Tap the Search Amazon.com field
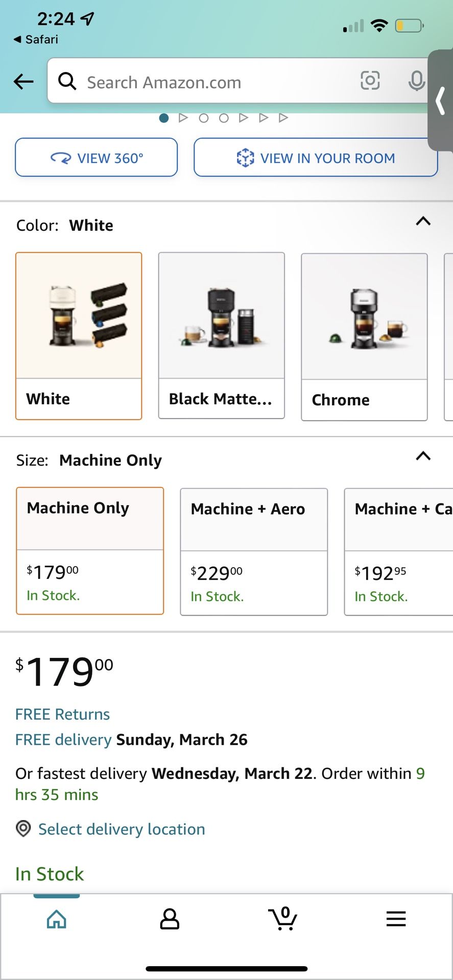453x980 pixels. pos(204,82)
